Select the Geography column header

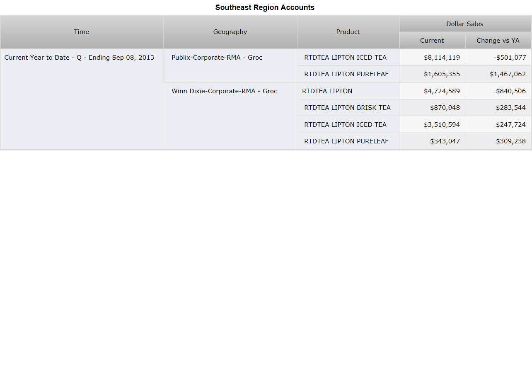click(x=230, y=32)
